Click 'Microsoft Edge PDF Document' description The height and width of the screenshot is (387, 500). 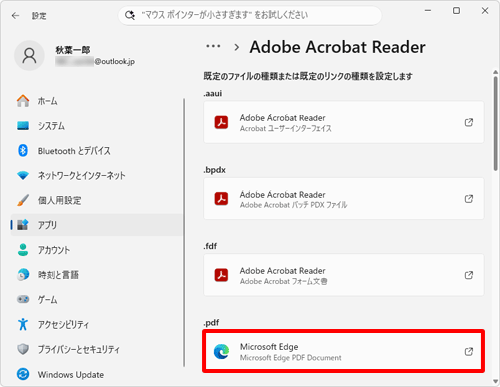click(291, 358)
